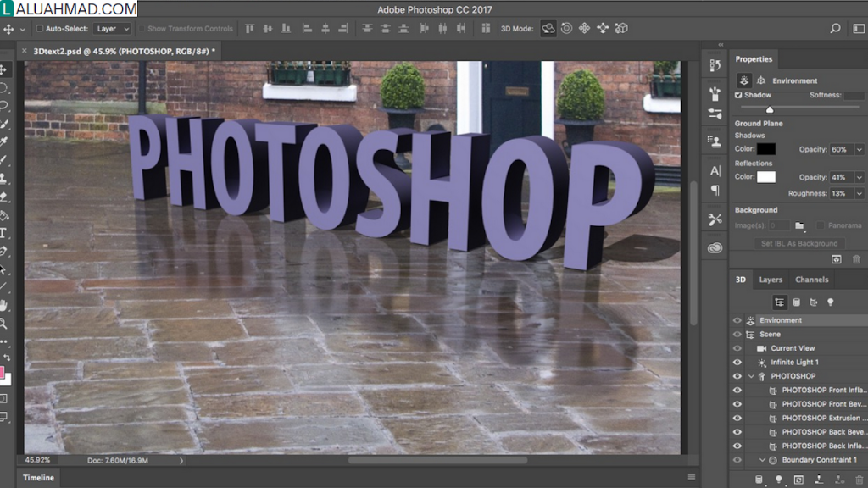Image resolution: width=868 pixels, height=488 pixels.
Task: Click the Reflections color swatch
Action: click(x=766, y=177)
